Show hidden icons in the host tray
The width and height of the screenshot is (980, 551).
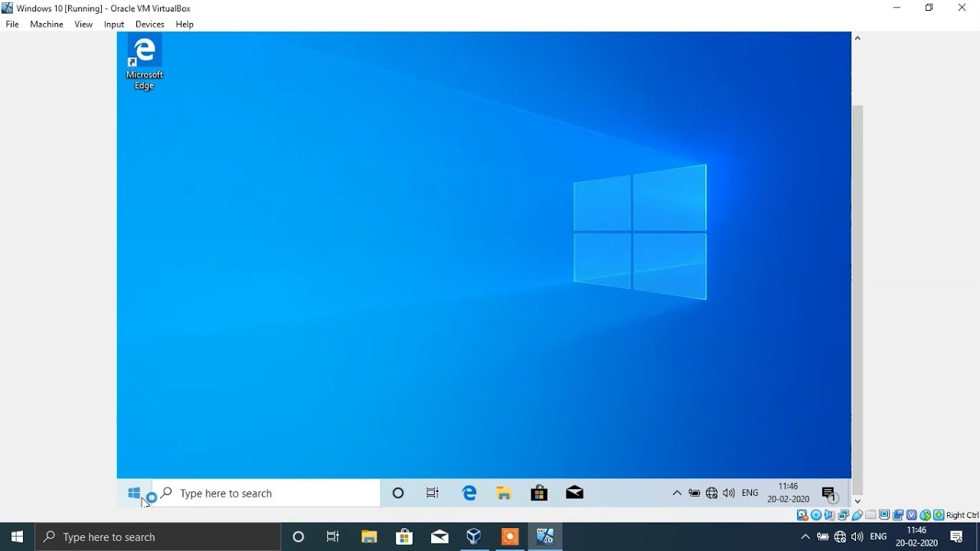click(x=805, y=537)
